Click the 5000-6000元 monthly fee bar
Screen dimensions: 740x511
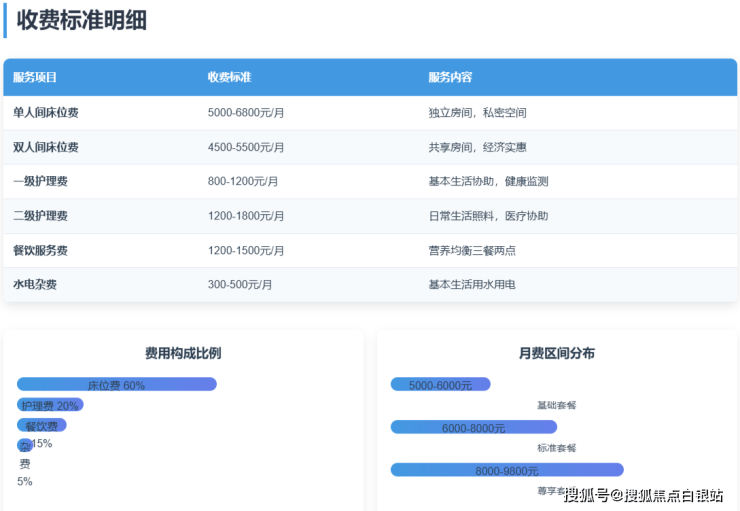(x=440, y=384)
